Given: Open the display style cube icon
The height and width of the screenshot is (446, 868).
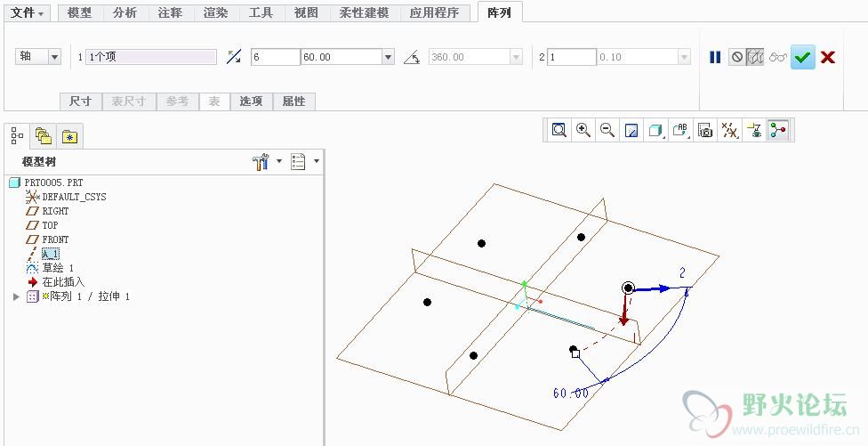Looking at the screenshot, I should (656, 130).
